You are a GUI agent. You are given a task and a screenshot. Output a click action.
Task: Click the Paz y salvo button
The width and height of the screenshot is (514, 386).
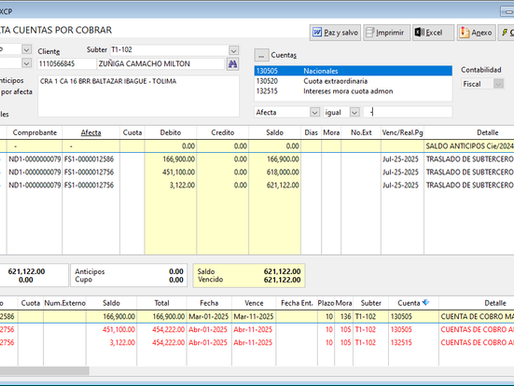tap(335, 32)
